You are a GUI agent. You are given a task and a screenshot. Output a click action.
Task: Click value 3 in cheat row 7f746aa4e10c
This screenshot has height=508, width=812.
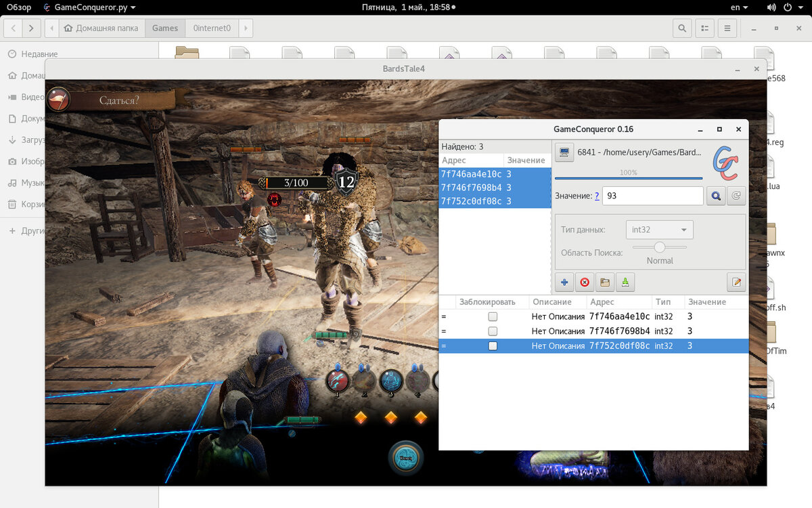pyautogui.click(x=690, y=316)
